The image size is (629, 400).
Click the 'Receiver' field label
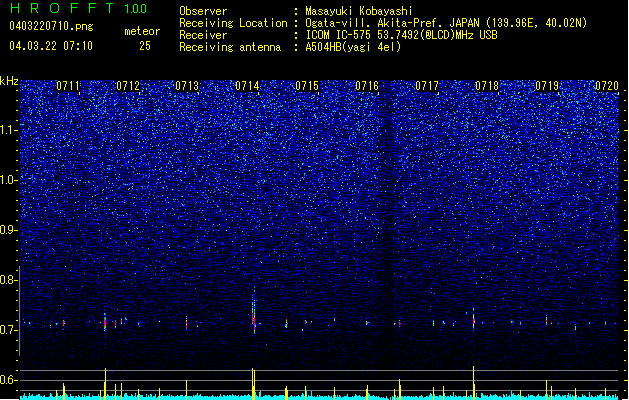[203, 35]
